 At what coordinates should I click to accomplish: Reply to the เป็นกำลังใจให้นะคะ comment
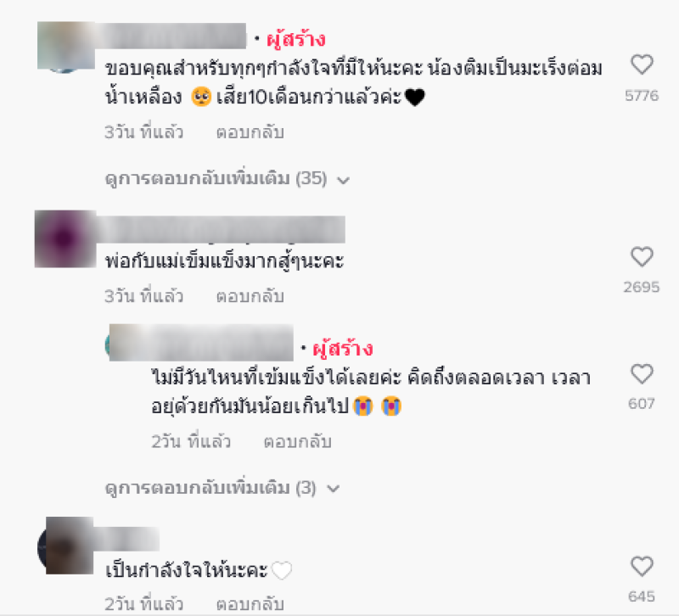click(250, 604)
